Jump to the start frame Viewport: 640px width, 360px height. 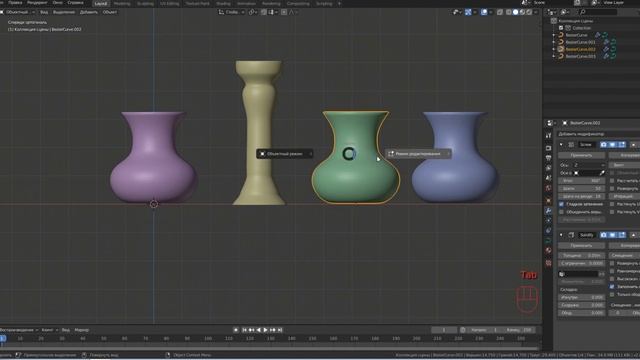(244, 330)
